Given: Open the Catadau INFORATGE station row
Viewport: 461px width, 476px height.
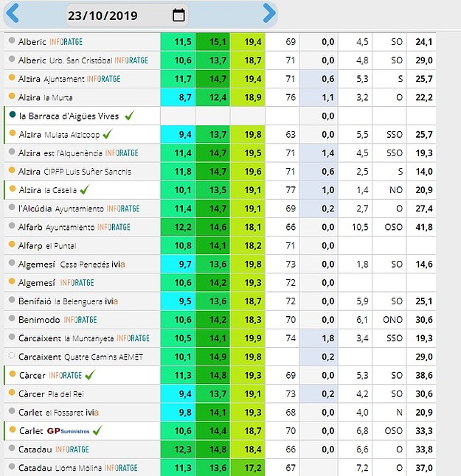Looking at the screenshot, I should pos(82,449).
